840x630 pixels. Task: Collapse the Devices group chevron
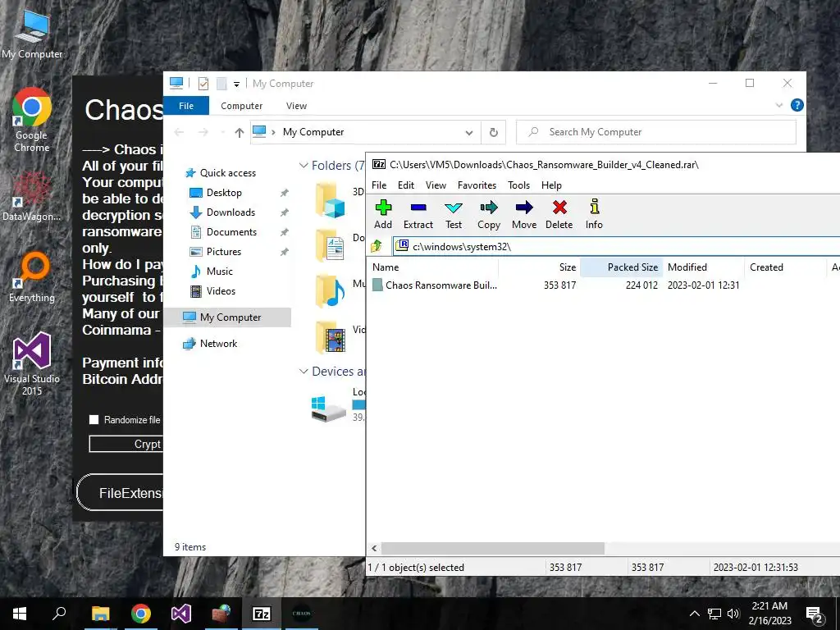(x=304, y=372)
